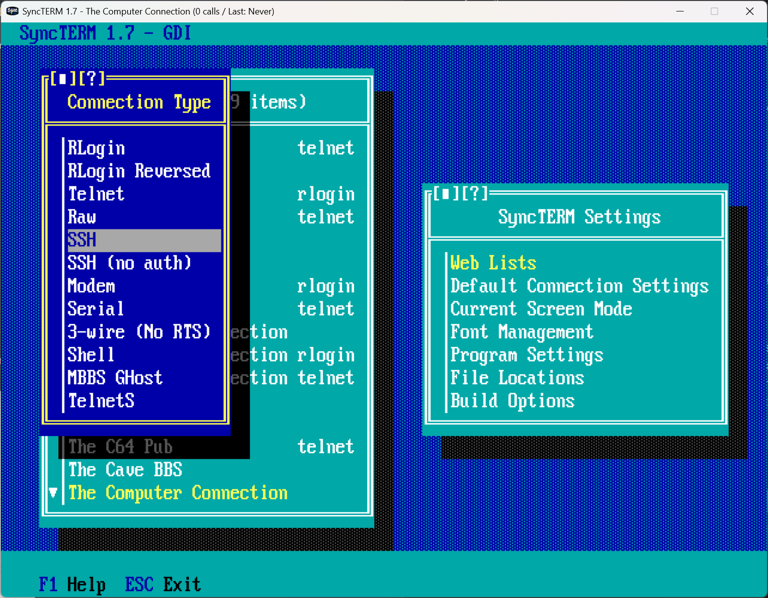
Task: Click ESC Exit in status bar
Action: [163, 584]
